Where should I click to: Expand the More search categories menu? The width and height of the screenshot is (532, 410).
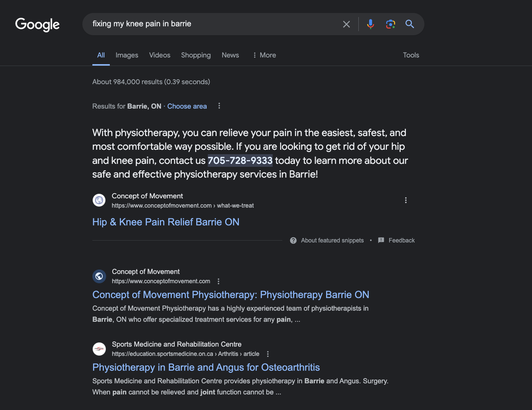click(264, 55)
